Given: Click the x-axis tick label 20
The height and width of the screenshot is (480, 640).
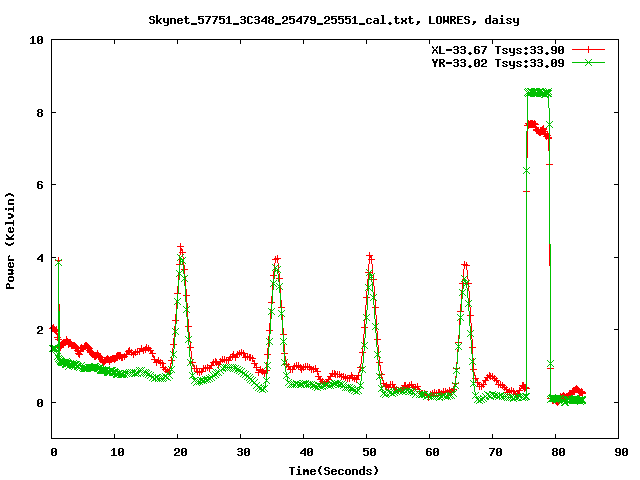Looking at the screenshot, I should pos(180,452).
